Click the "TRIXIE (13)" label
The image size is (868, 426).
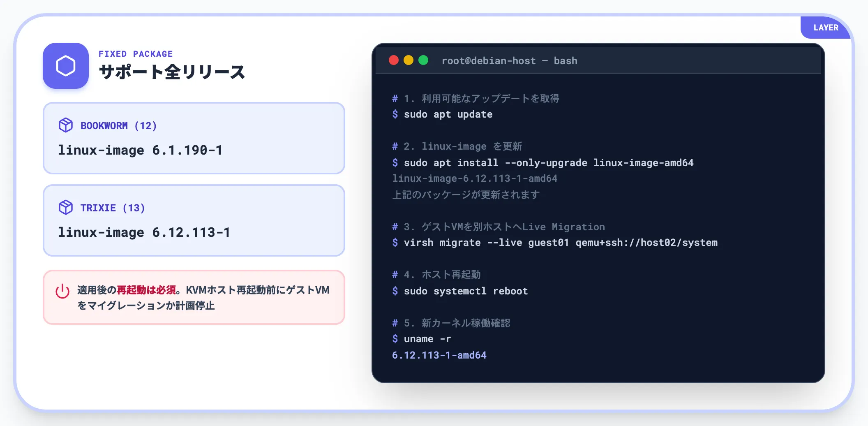[113, 208]
